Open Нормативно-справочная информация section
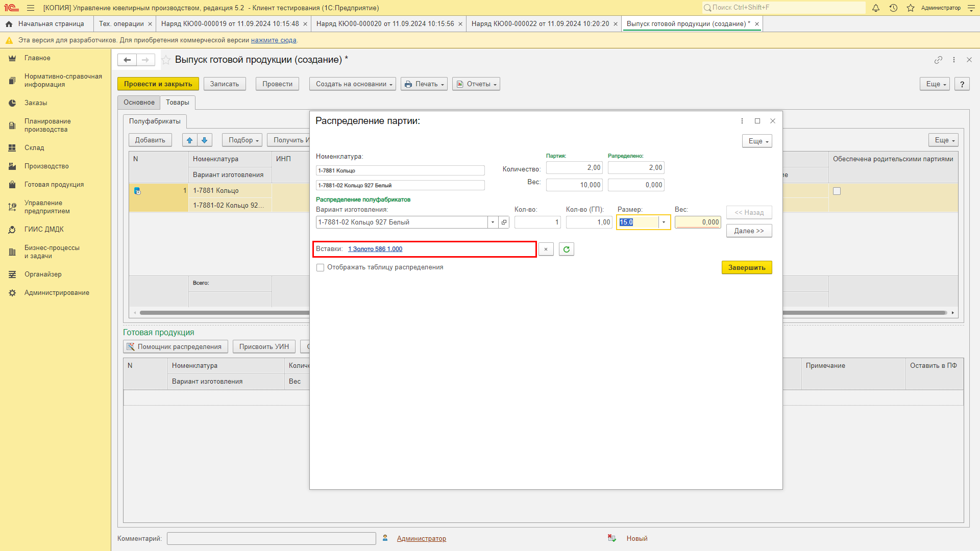The image size is (980, 551). coord(63,81)
